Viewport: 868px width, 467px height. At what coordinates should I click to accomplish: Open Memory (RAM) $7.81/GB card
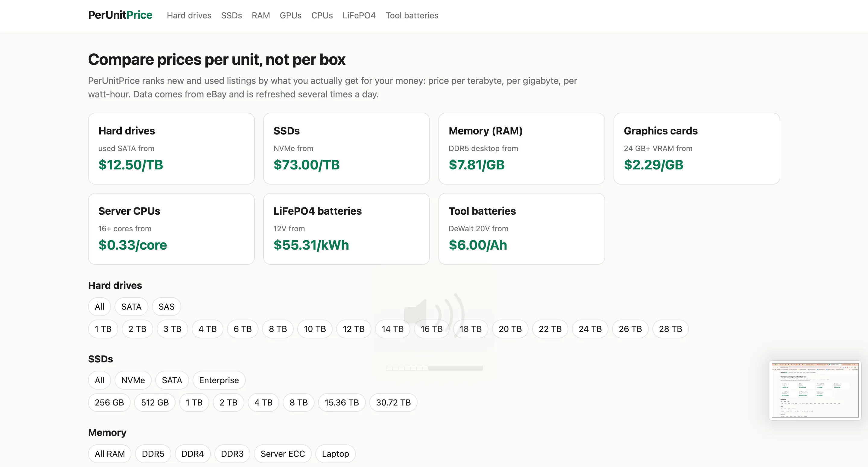pos(522,149)
